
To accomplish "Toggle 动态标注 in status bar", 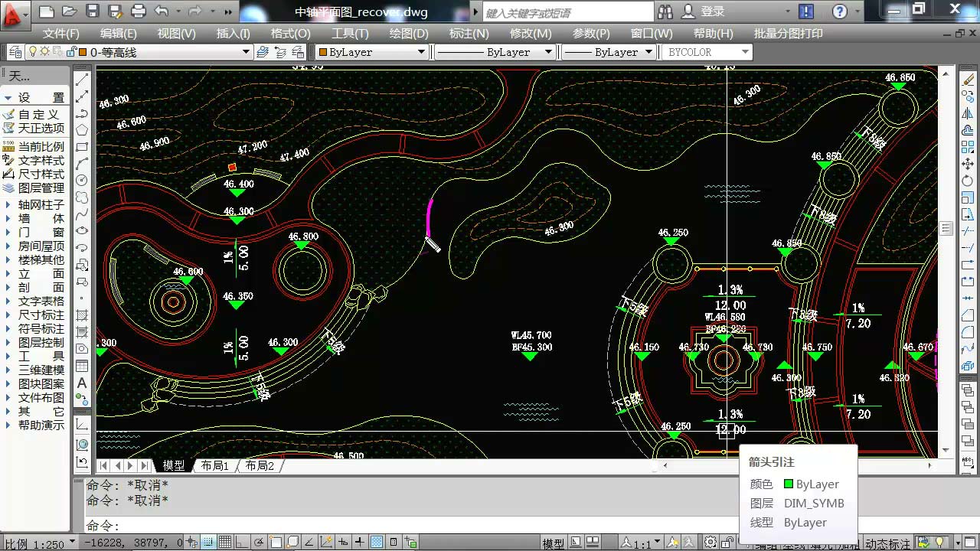I will pyautogui.click(x=888, y=544).
